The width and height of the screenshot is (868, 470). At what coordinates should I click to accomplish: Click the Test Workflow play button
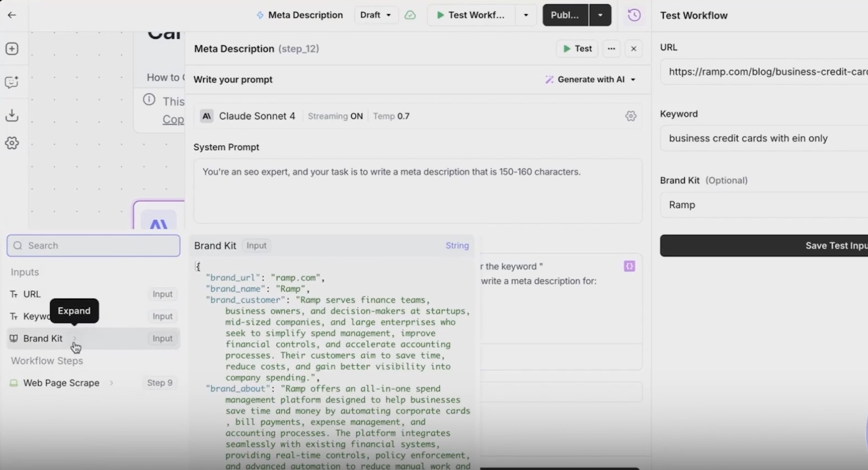471,15
